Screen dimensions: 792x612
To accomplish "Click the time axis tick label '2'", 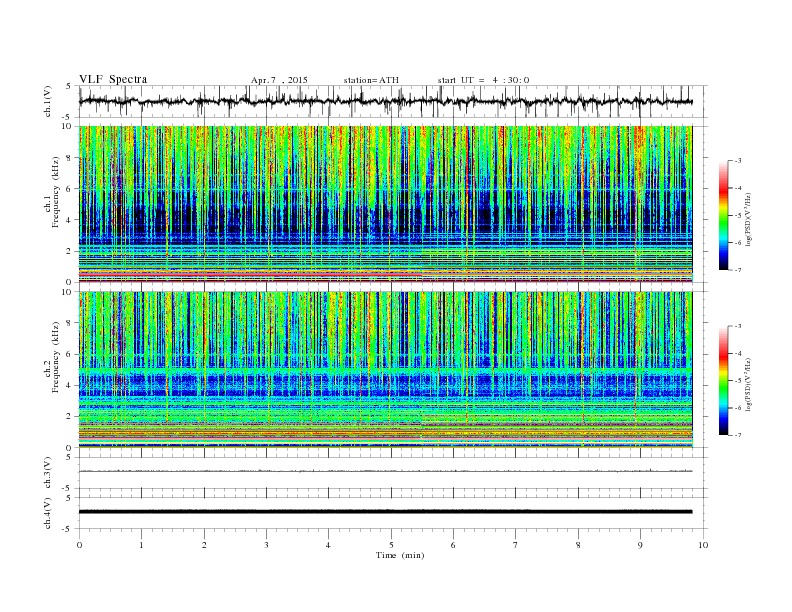I will pos(204,545).
